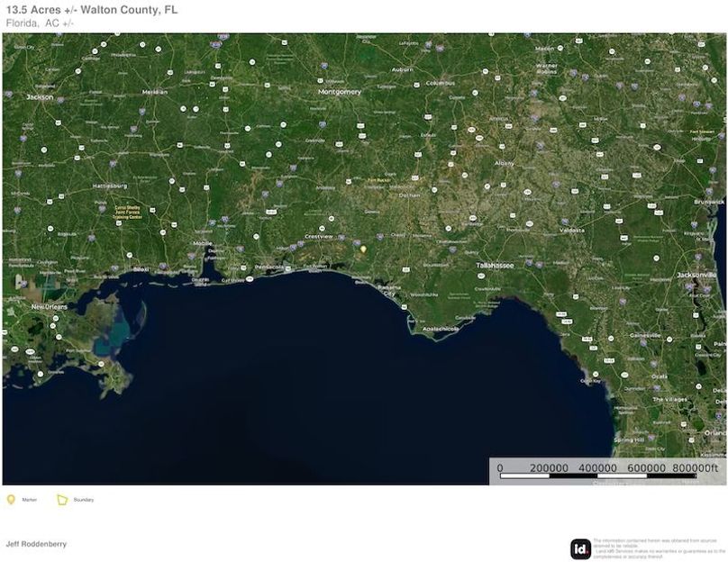728x562 pixels.
Task: Click the Pensacola city label
Action: 268,267
